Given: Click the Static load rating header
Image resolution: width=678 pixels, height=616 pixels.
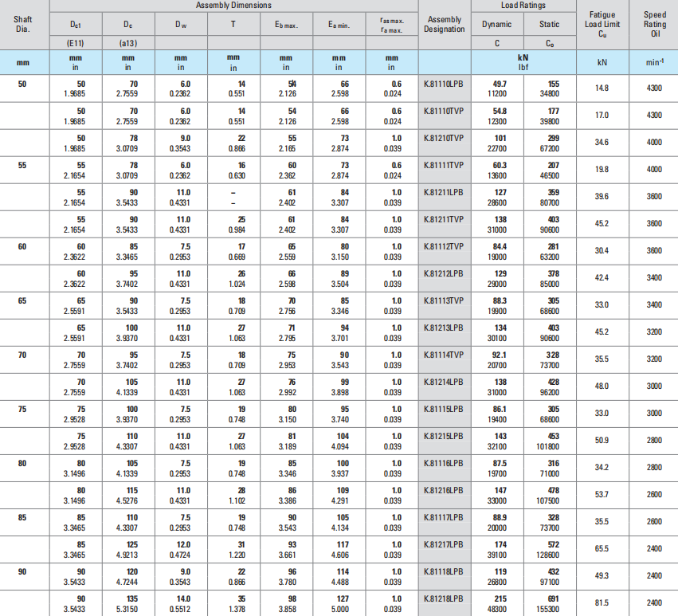Looking at the screenshot, I should click(549, 25).
